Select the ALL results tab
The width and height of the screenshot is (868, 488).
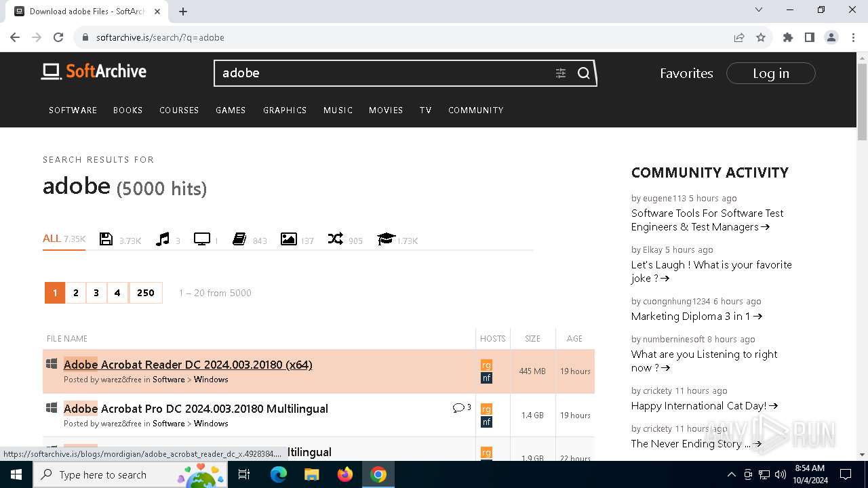click(64, 239)
